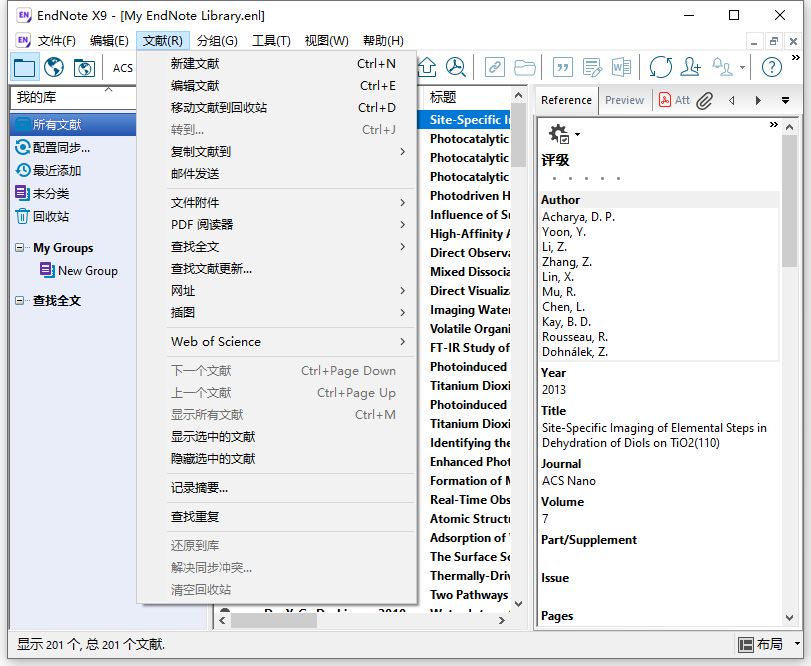
Task: Set rating using the first dot
Action: 554,178
